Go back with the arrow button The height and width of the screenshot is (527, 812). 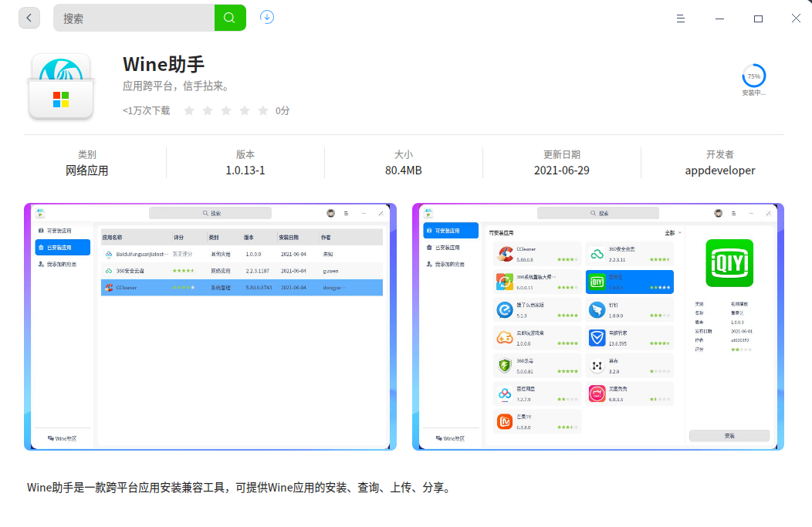click(29, 18)
